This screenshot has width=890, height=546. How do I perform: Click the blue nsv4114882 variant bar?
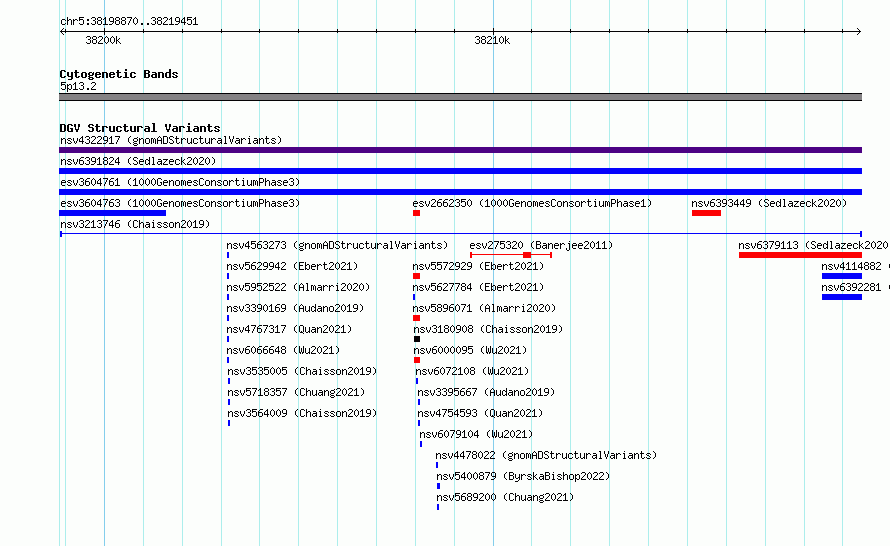842,276
